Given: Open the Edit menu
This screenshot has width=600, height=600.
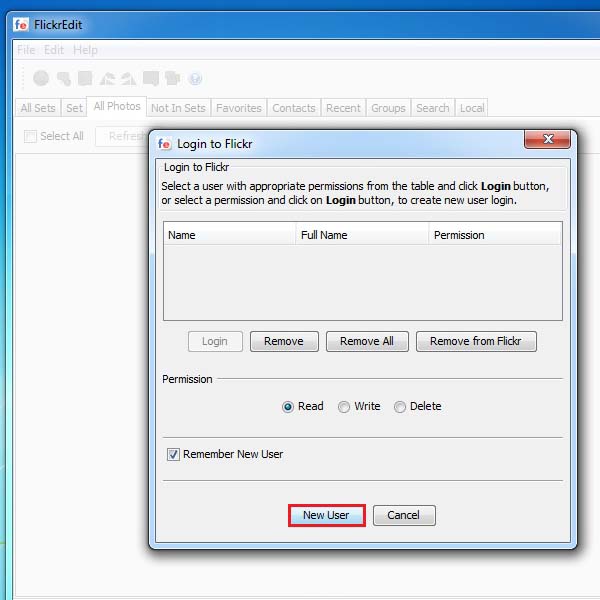Looking at the screenshot, I should [54, 50].
